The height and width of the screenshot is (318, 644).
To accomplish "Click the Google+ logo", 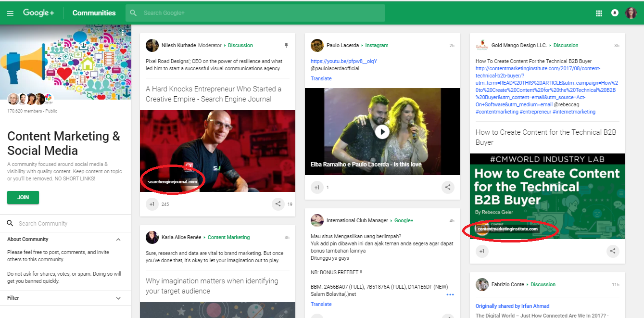I will point(38,13).
